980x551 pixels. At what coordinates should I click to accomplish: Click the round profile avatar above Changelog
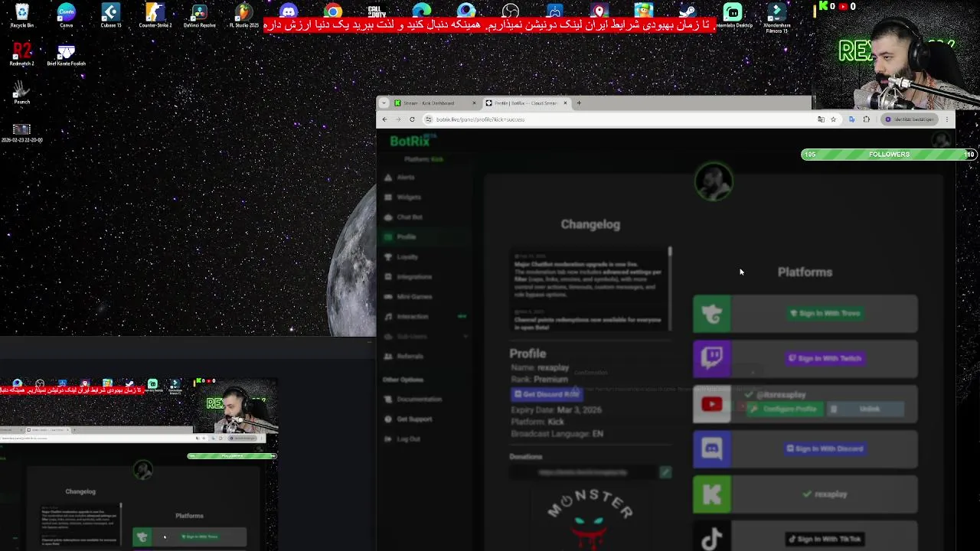tap(714, 181)
